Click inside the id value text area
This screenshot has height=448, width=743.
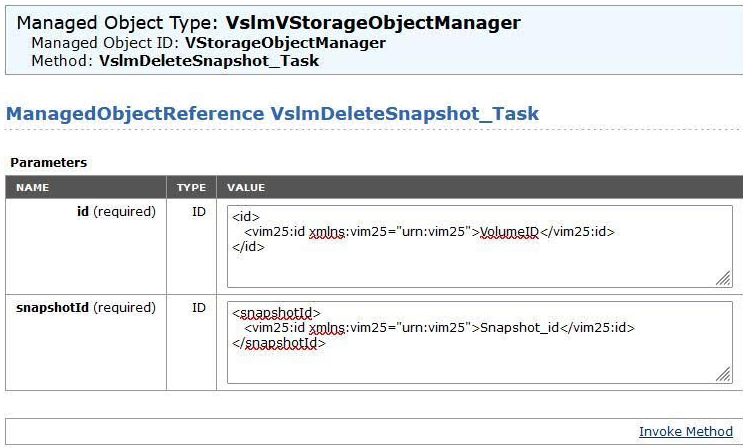(480, 260)
